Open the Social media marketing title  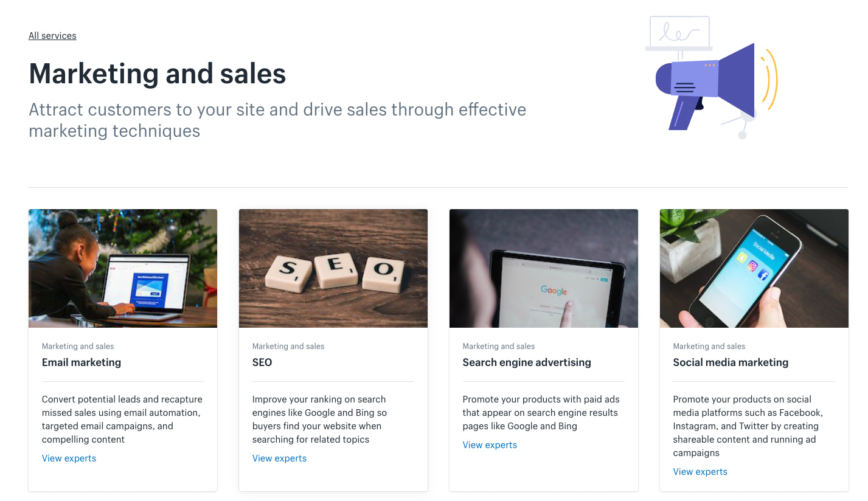tap(731, 362)
